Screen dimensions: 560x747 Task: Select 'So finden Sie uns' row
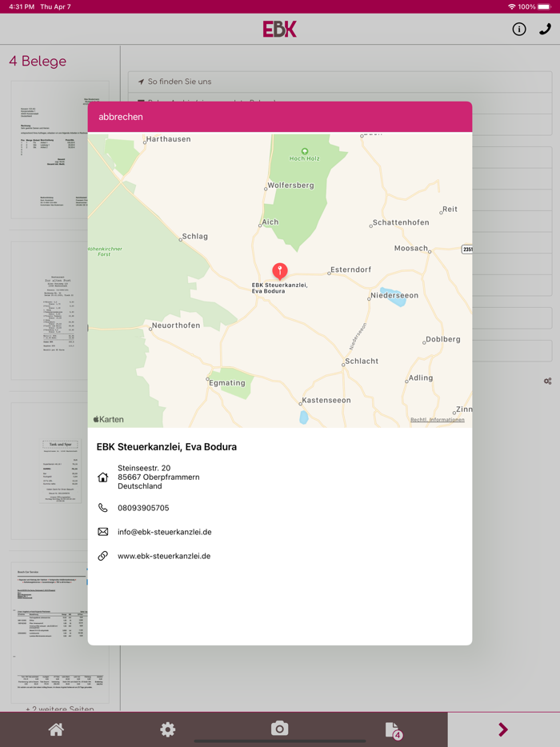pyautogui.click(x=340, y=82)
